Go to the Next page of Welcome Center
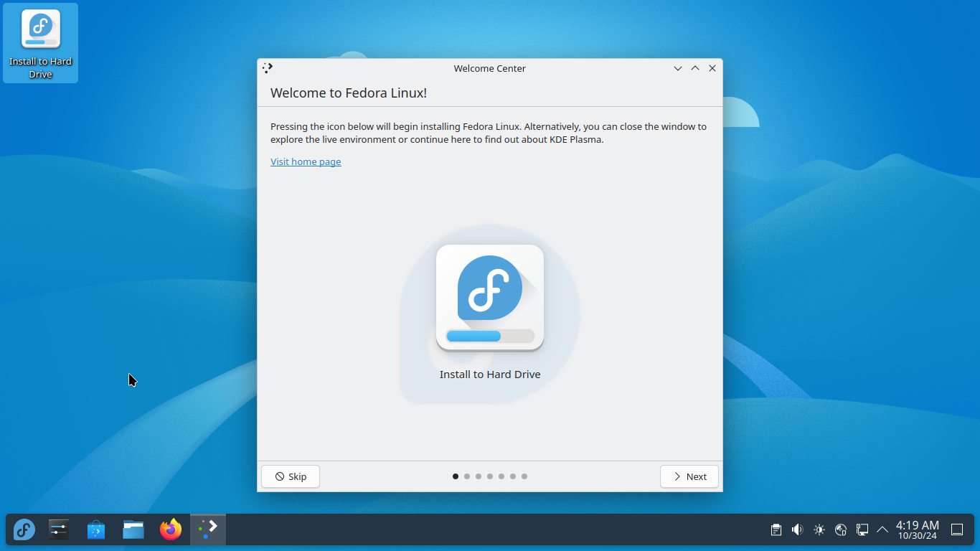 689,476
